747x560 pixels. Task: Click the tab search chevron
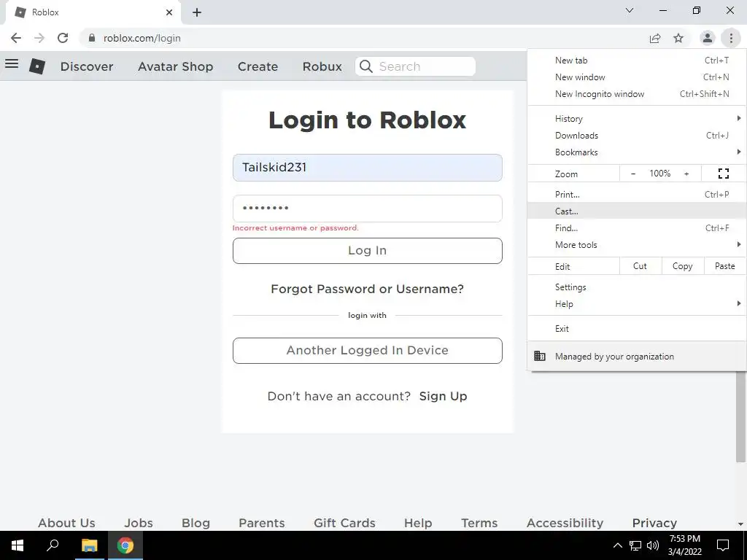click(x=630, y=10)
